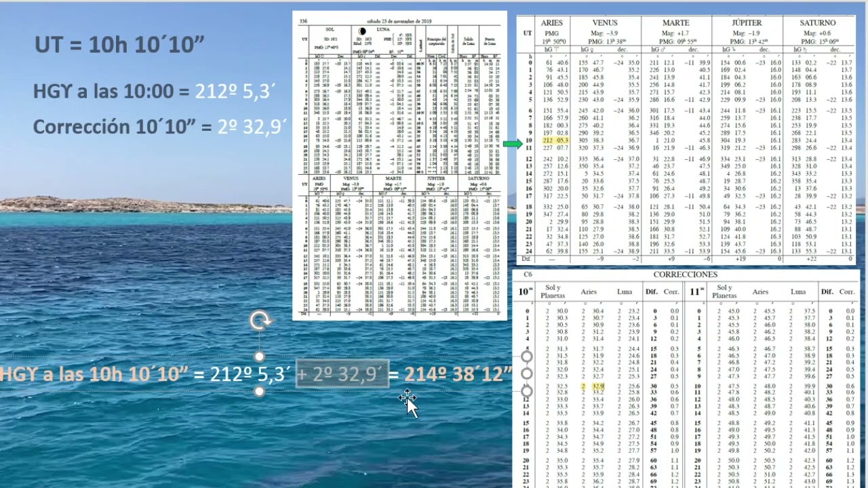Select the full almanac page image in the center
Screen dimensions: 868x488
[399, 165]
